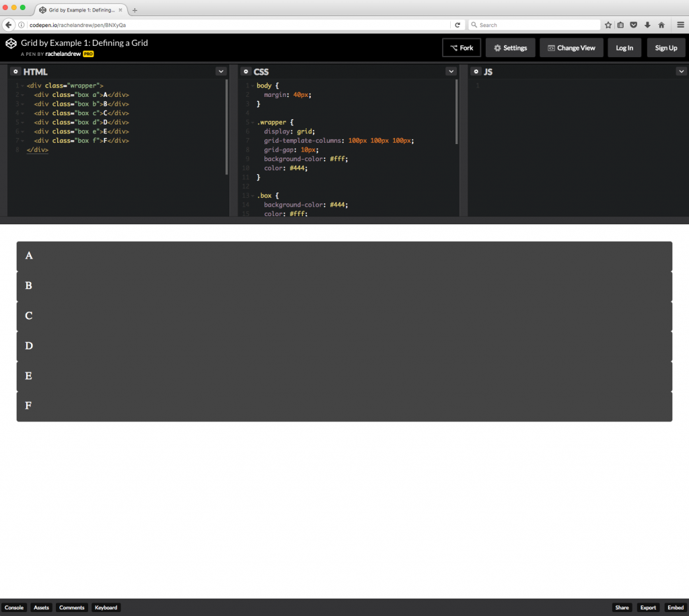Open a new browser tab

coord(135,10)
